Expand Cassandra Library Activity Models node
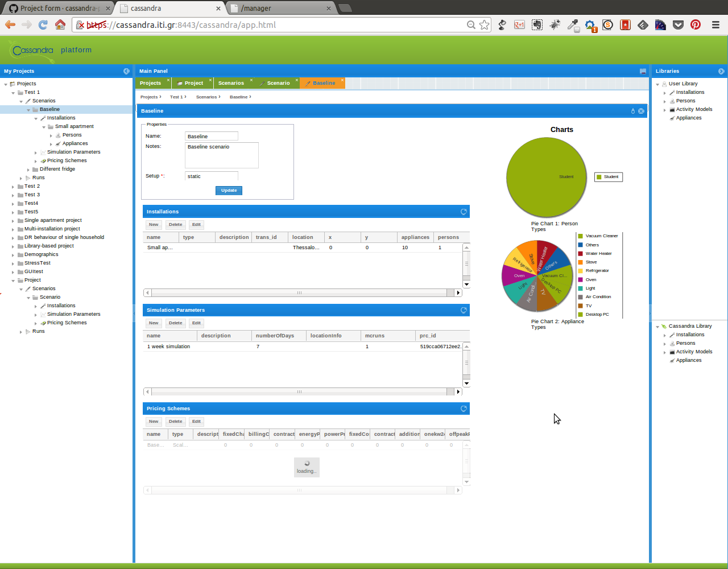Screen dimensions: 728x569 pos(665,352)
